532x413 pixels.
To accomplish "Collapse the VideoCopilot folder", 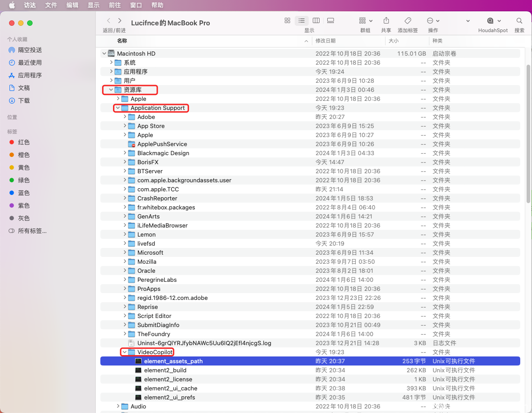I will click(x=124, y=352).
